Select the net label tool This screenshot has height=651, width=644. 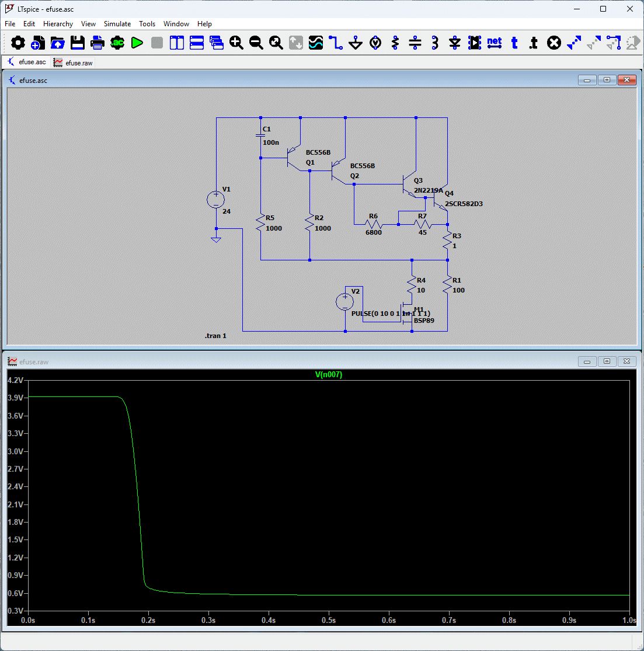tap(495, 43)
